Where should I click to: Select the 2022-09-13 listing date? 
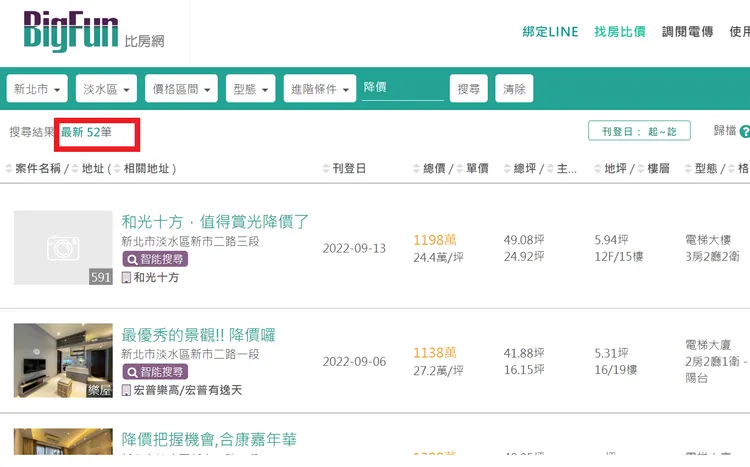pos(354,248)
